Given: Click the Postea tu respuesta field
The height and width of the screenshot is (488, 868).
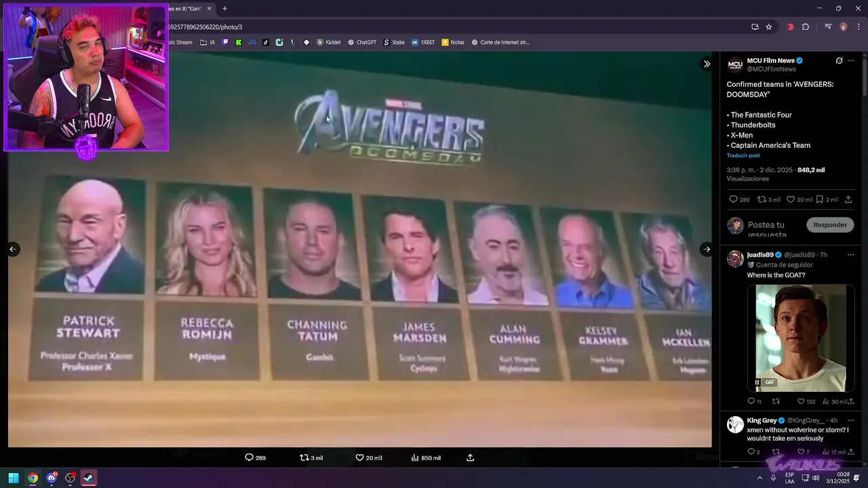Looking at the screenshot, I should [x=773, y=229].
